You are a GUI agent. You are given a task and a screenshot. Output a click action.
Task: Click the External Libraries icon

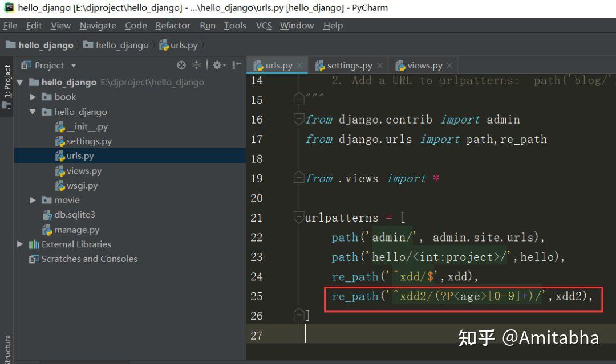(34, 244)
